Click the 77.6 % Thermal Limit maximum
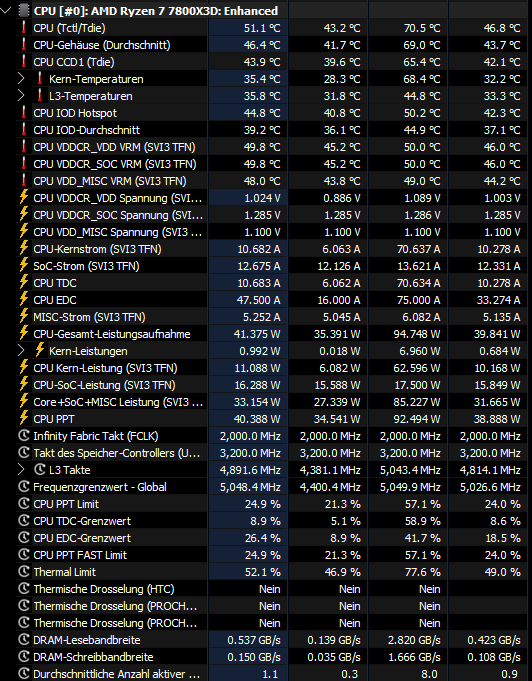This screenshot has height=681, width=532. click(423, 572)
